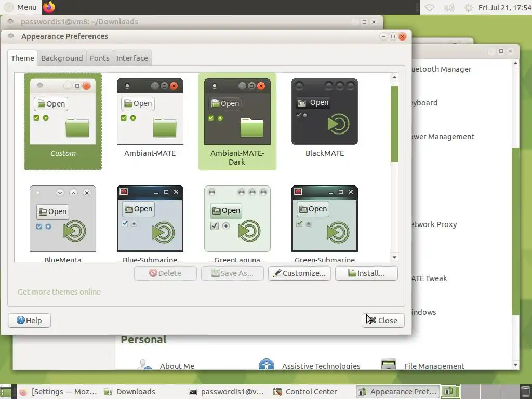Screen dimensions: 532x399
Task: Click the terminal window title bar
Action: click(x=192, y=22)
